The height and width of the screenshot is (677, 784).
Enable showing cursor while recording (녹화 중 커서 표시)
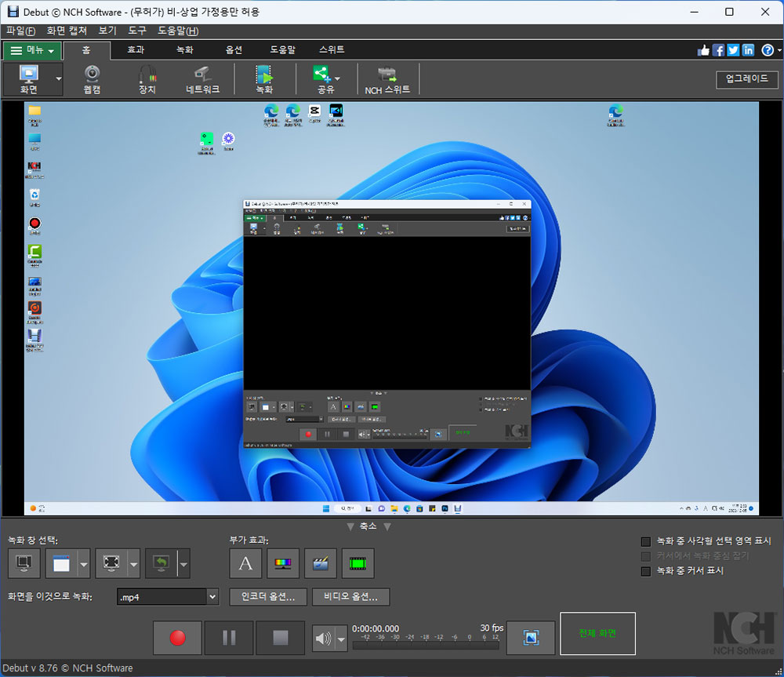click(x=646, y=571)
